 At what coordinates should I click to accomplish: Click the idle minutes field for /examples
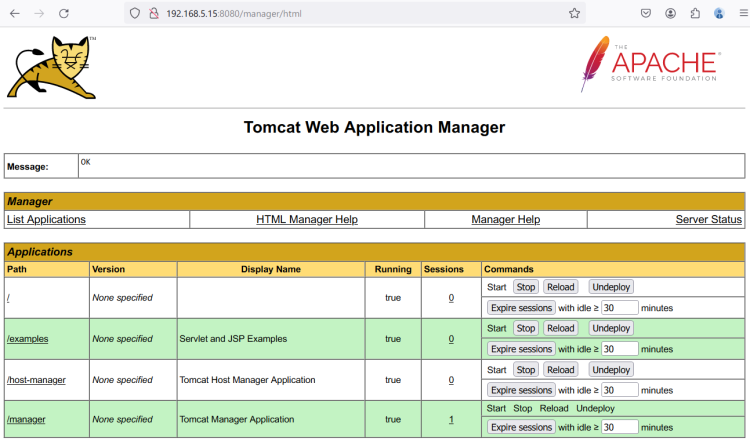click(619, 349)
